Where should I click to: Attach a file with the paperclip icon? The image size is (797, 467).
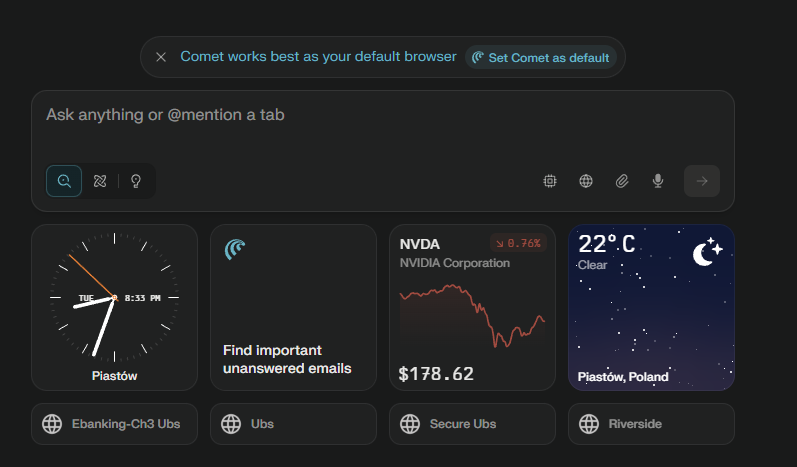coord(622,181)
